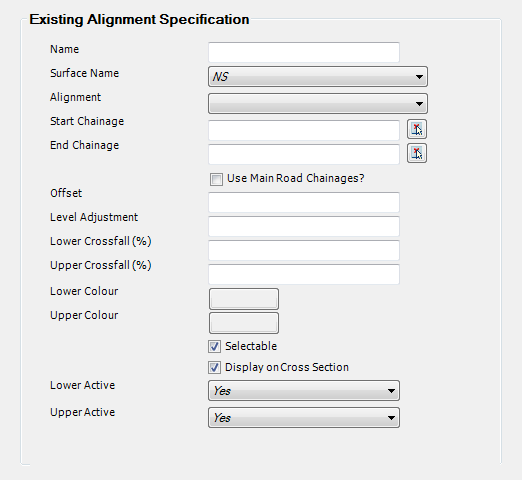
Task: Expand the Alignment dropdown list
Action: click(x=318, y=103)
